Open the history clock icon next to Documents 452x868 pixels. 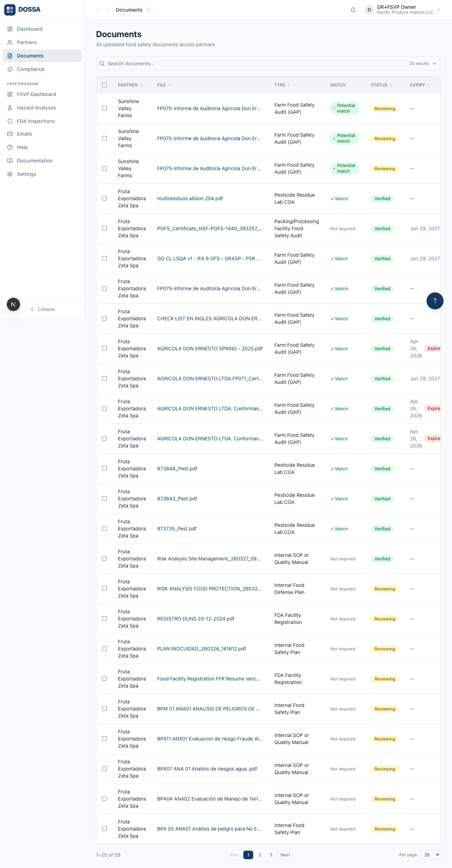[149, 10]
